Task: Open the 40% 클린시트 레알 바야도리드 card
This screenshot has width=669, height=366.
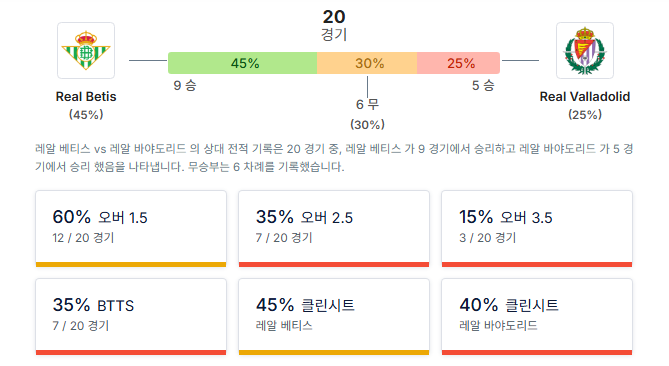Action: click(537, 317)
